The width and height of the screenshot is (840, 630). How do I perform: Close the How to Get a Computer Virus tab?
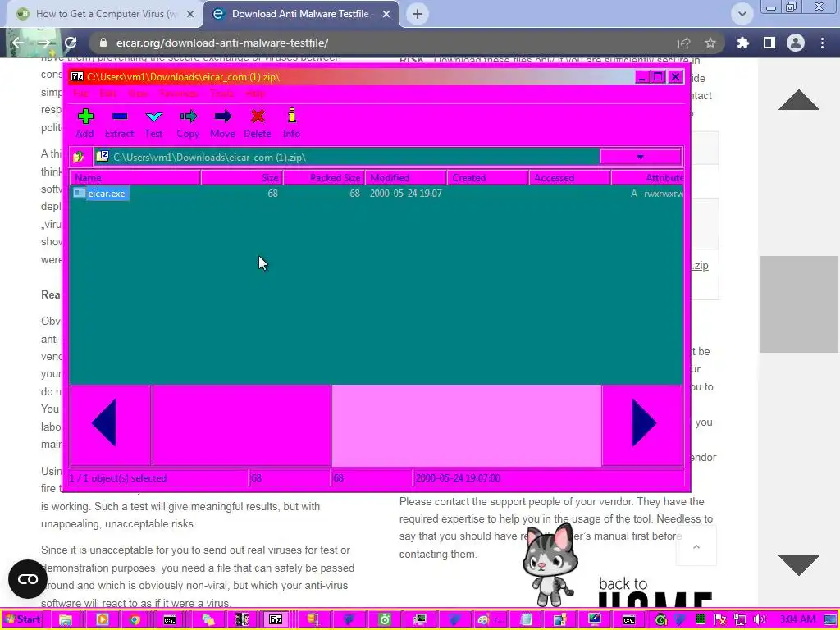(x=190, y=14)
